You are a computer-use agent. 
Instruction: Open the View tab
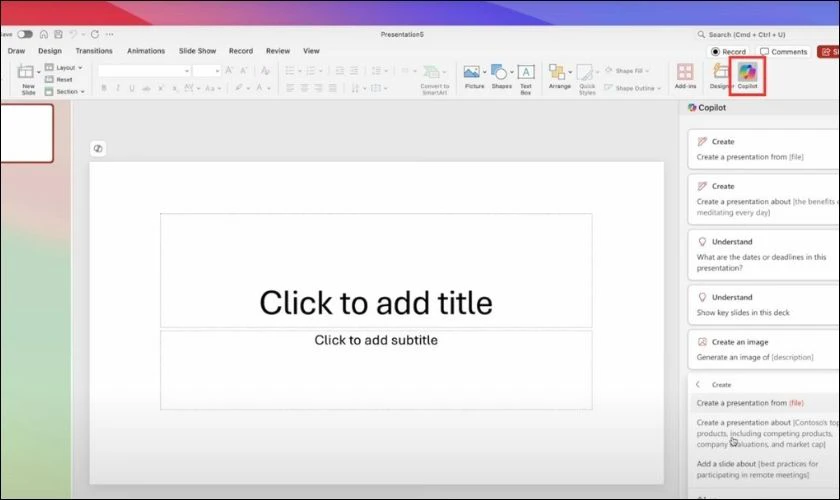(x=311, y=51)
